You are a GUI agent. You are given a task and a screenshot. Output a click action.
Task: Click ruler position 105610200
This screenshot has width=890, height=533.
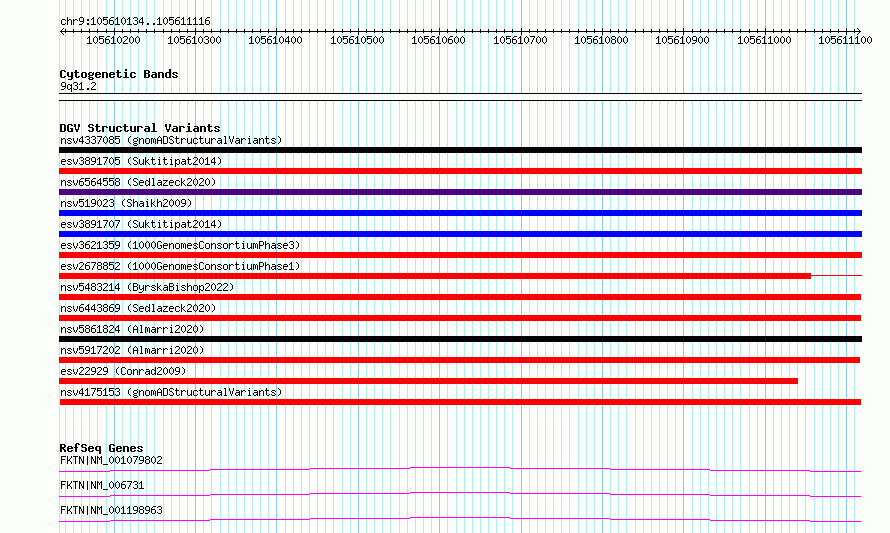coord(113,40)
